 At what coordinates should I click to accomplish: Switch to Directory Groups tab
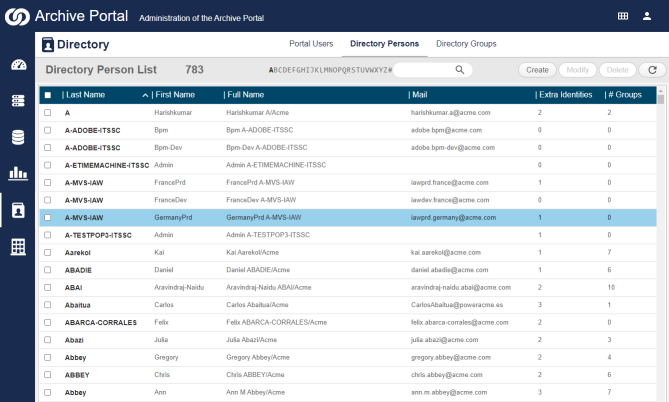(466, 44)
